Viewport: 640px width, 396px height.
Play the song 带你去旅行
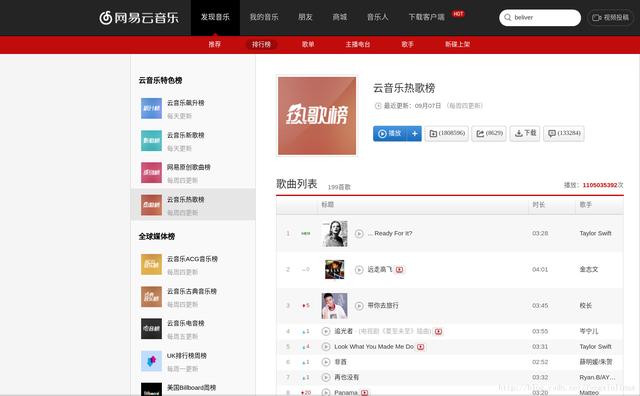[x=359, y=305]
